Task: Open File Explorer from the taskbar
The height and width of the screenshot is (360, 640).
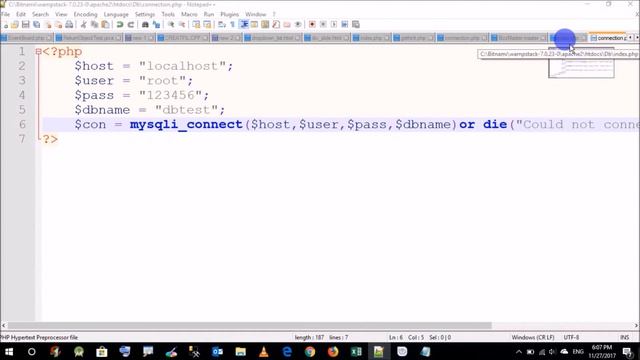Action: [x=240, y=351]
